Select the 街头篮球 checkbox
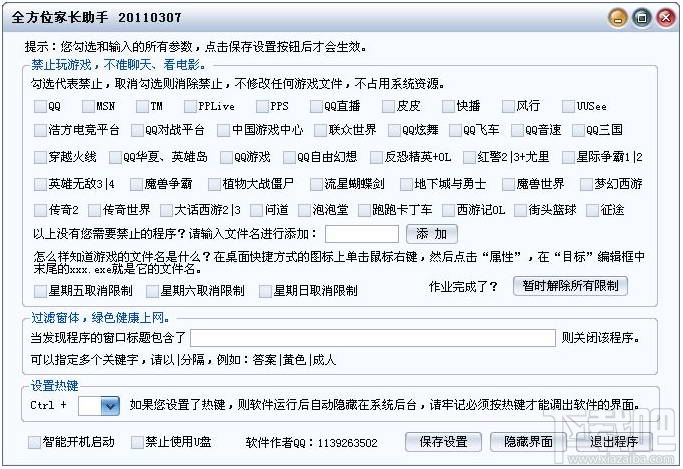The image size is (683, 469). point(520,210)
